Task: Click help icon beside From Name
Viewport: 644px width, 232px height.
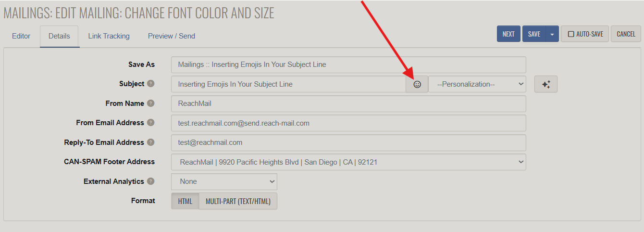Action: 151,103
